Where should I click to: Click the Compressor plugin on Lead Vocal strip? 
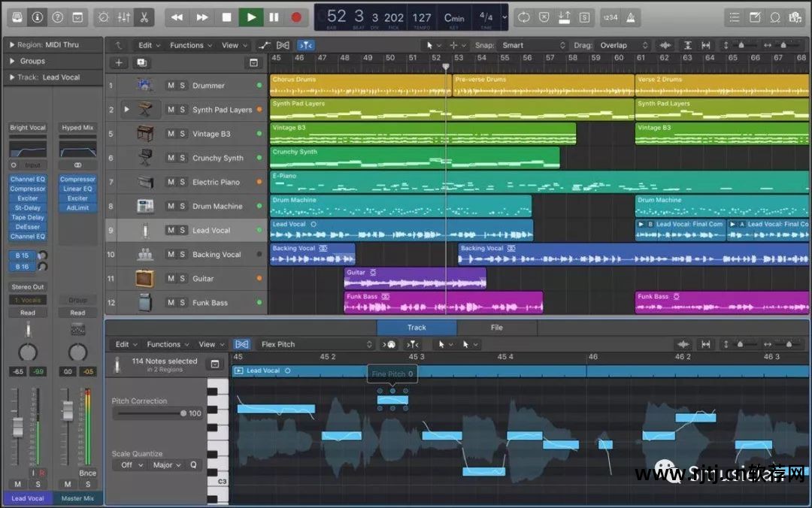coord(28,189)
